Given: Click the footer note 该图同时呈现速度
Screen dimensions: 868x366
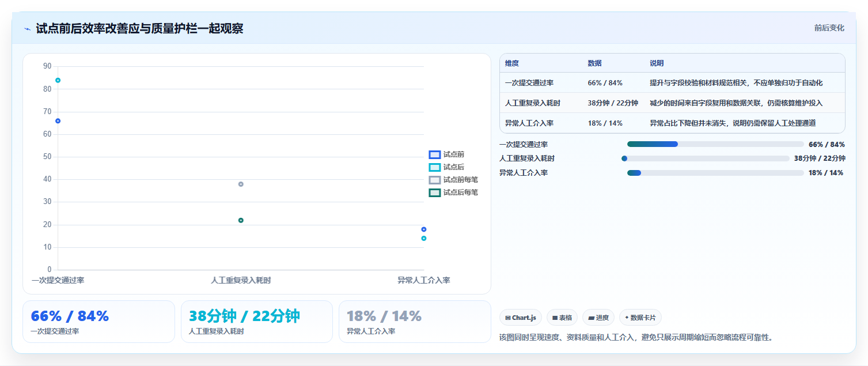Looking at the screenshot, I should [635, 337].
